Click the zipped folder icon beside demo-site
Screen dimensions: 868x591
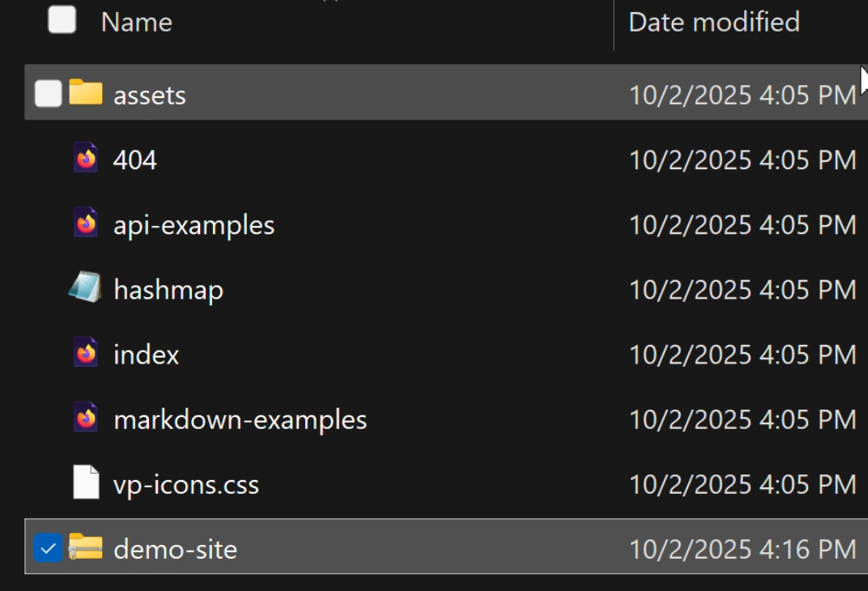[86, 548]
